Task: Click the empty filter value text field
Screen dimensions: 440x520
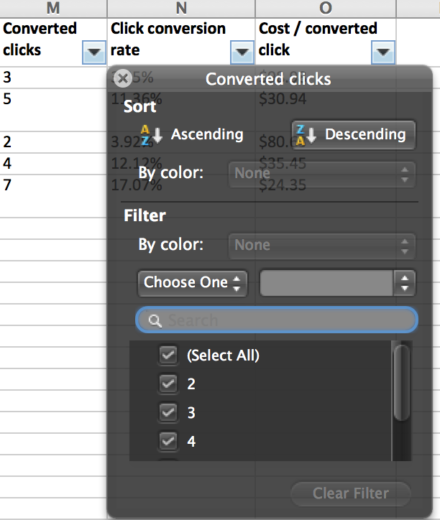Action: 327,283
